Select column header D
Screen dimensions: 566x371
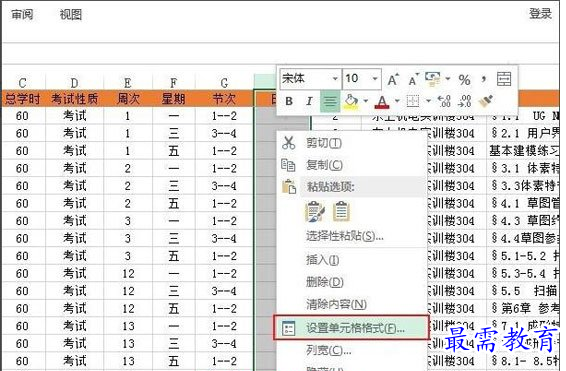coord(74,83)
